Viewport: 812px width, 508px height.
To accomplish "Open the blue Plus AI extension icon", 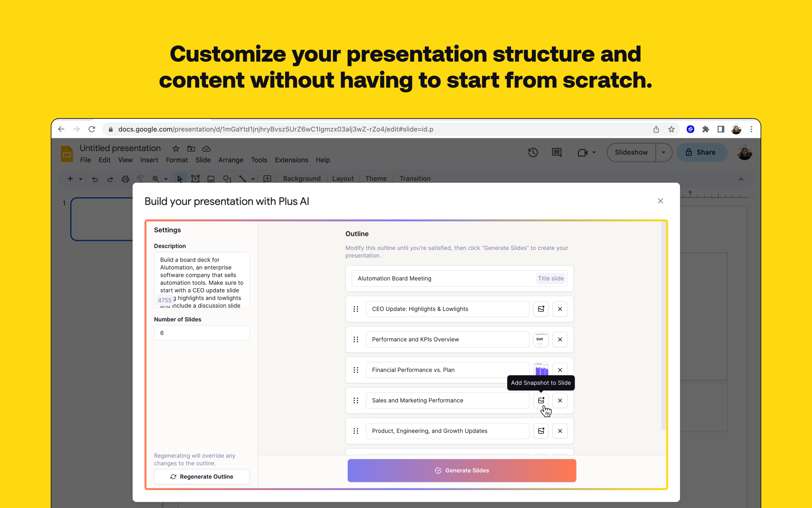I will (690, 129).
